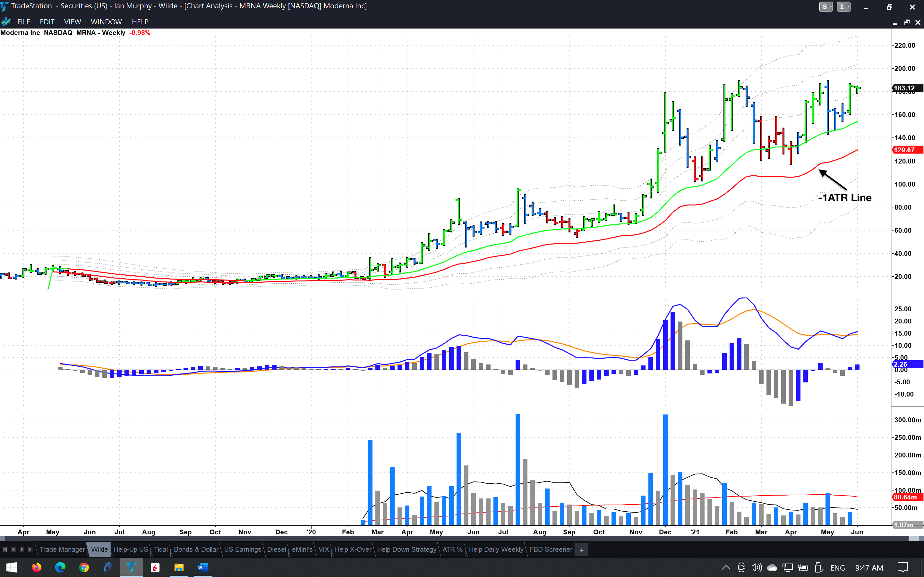Open the FILE menu
This screenshot has width=924, height=577.
(24, 22)
